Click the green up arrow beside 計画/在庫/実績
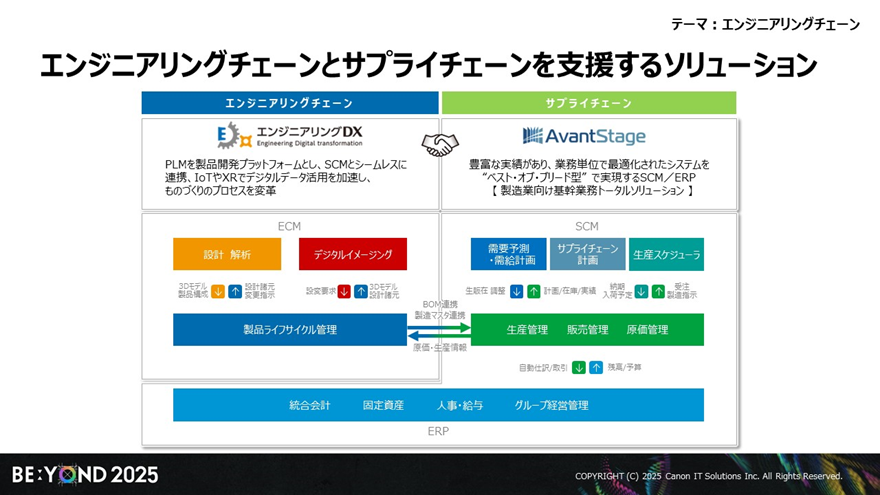Viewport: 880px width, 495px height. tap(533, 292)
